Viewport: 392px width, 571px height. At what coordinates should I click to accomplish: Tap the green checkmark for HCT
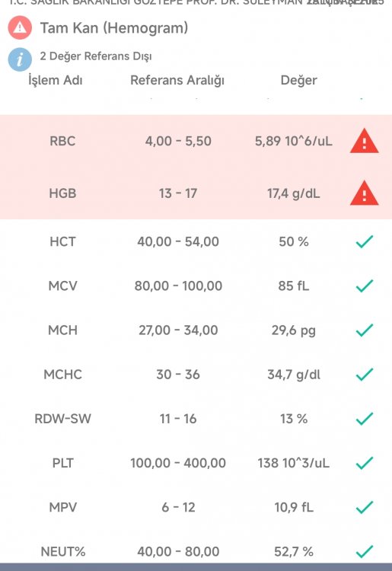point(365,242)
